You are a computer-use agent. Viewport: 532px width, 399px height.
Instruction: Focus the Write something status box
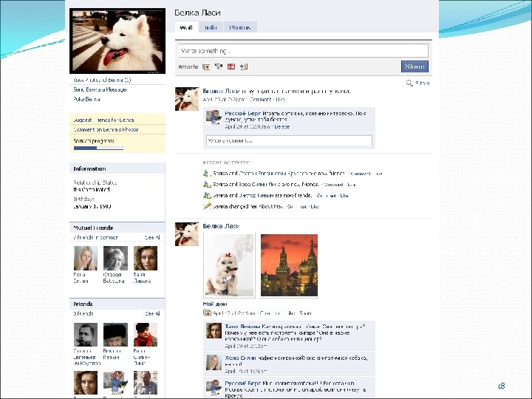pos(303,51)
